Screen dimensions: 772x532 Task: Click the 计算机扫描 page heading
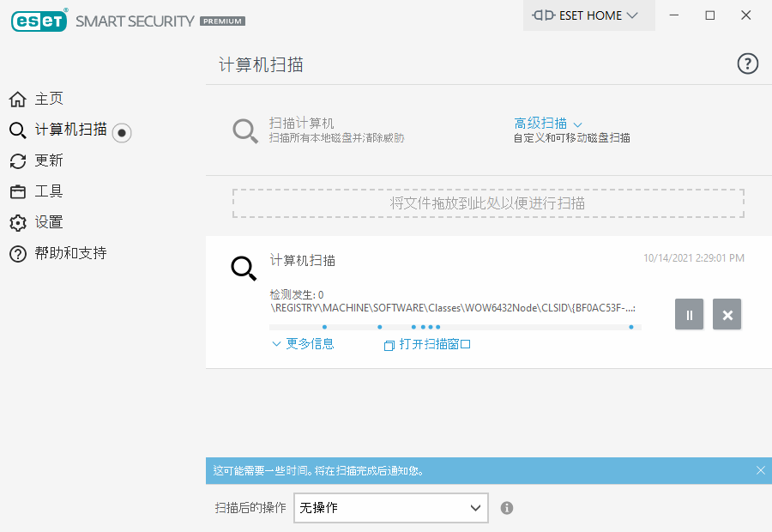[261, 64]
